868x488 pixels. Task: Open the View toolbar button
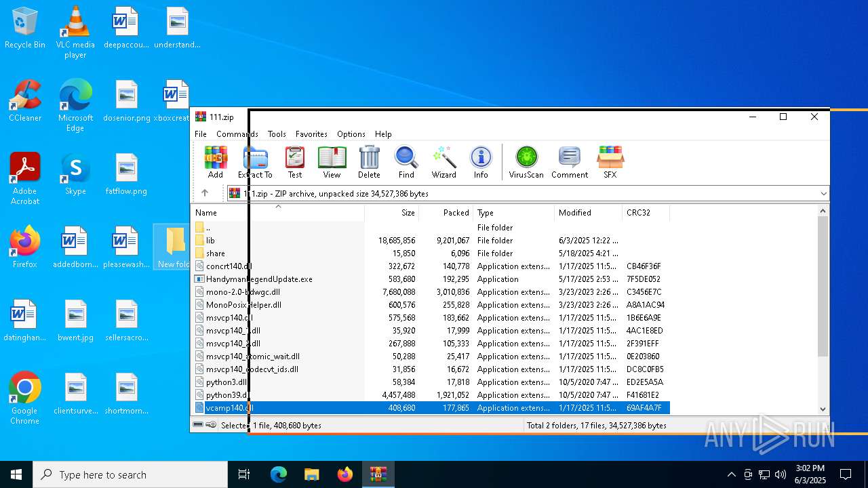click(x=332, y=162)
